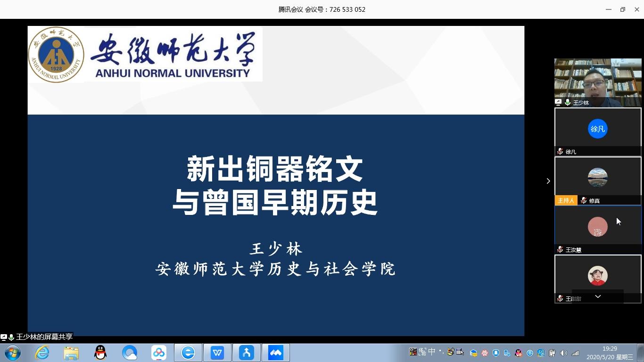Image resolution: width=644 pixels, height=362 pixels.
Task: Click the muted microphone icon beside 修真
Action: (584, 201)
